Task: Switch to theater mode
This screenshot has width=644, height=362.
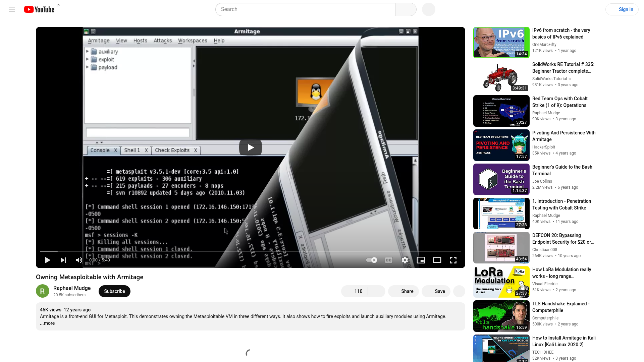Action: point(437,260)
